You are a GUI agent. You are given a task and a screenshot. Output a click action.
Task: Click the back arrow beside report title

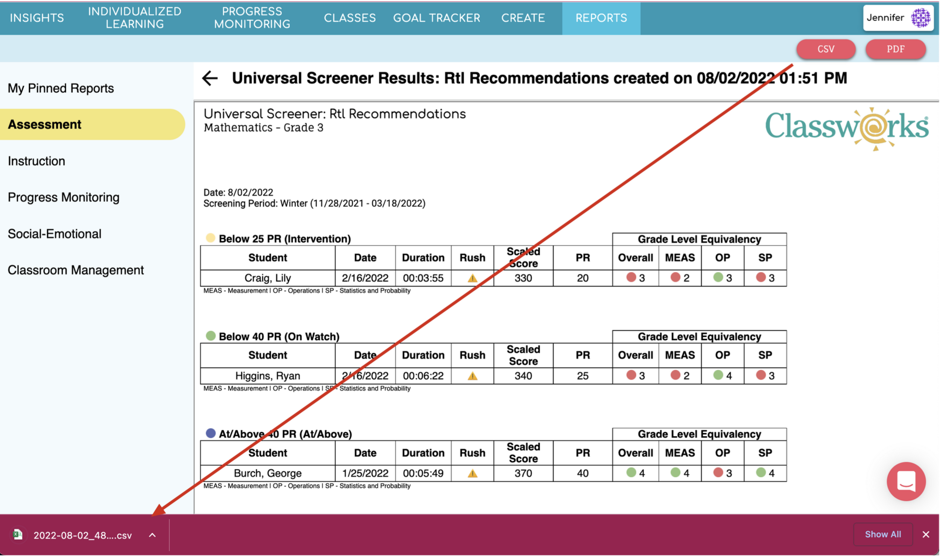[x=210, y=78]
